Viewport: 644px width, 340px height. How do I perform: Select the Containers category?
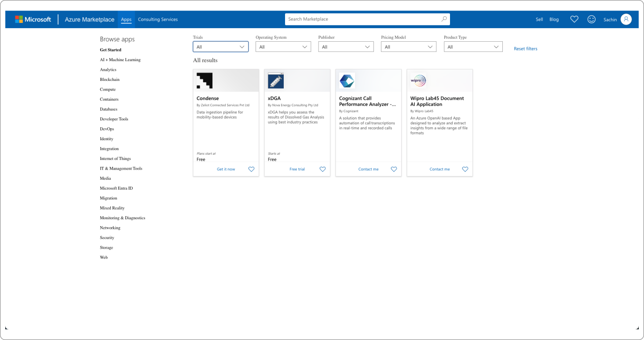point(109,99)
